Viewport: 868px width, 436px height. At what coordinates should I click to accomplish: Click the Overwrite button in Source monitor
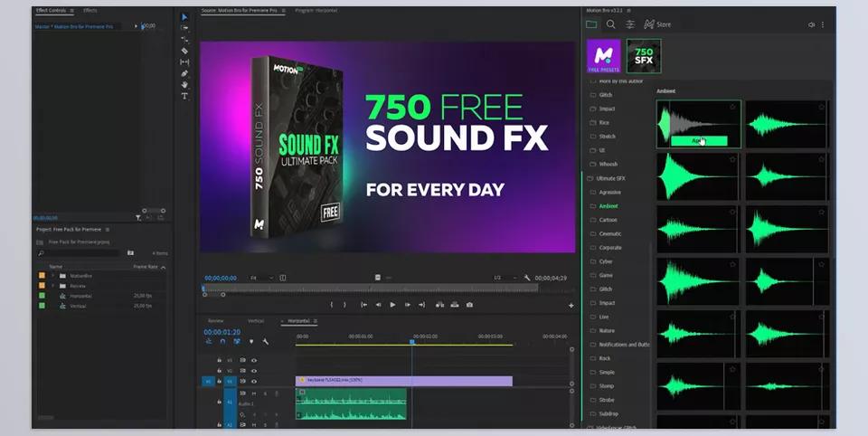(455, 305)
